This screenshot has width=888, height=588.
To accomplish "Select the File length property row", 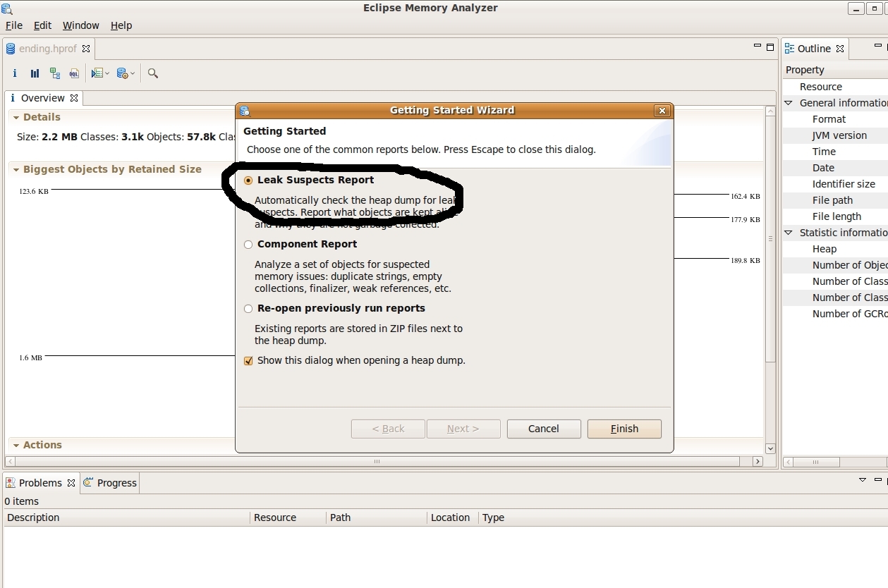I will point(835,216).
